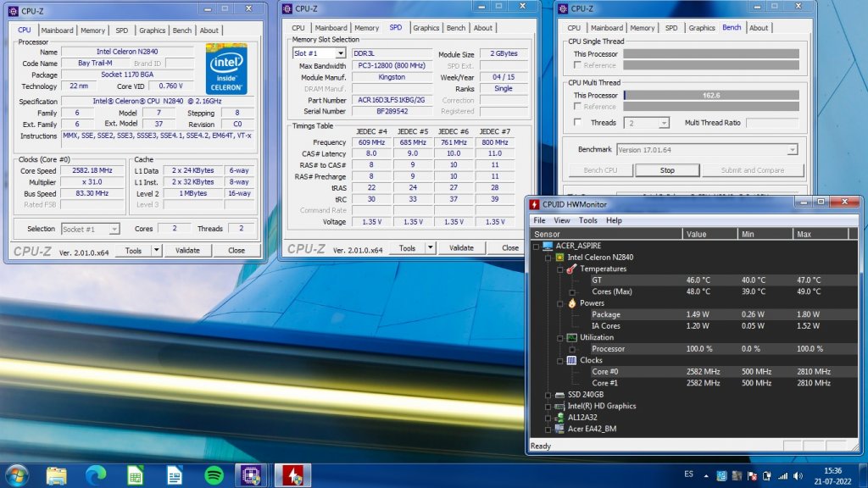Click the graphics card icon beside Intel(R) HD Graphics
Image resolution: width=868 pixels, height=488 pixels.
559,406
